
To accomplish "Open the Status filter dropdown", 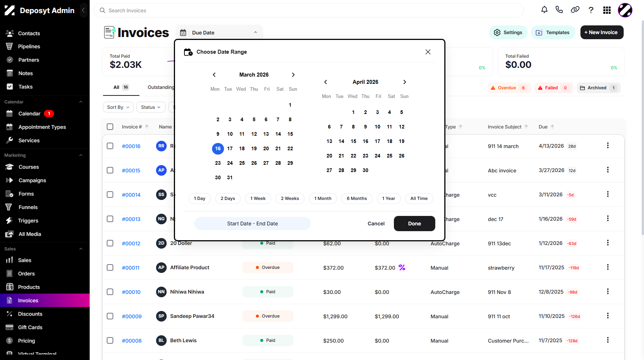I will point(151,107).
